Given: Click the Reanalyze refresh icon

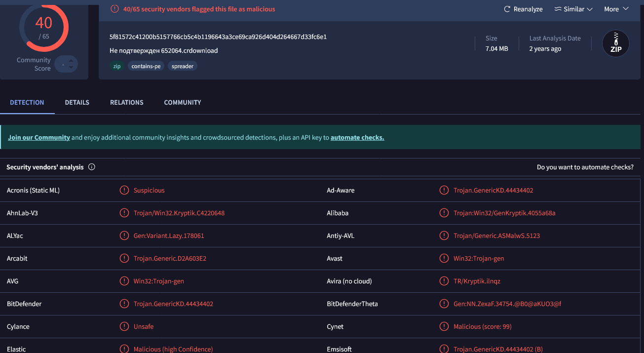Looking at the screenshot, I should click(507, 9).
